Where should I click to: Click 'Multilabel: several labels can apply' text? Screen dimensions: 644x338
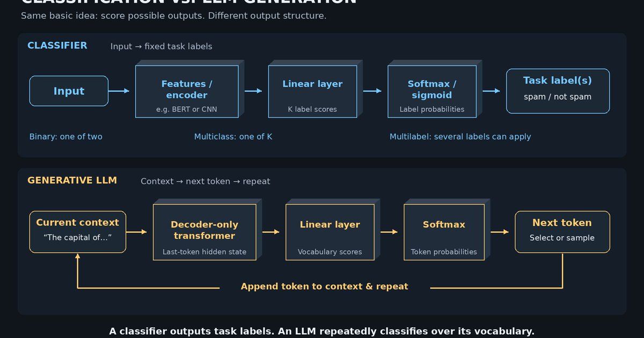click(x=460, y=137)
